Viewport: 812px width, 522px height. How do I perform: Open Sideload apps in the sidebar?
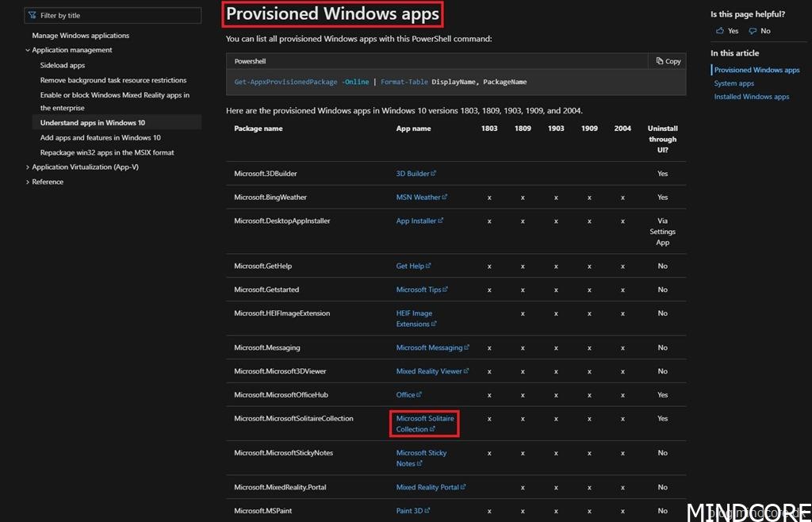(63, 65)
